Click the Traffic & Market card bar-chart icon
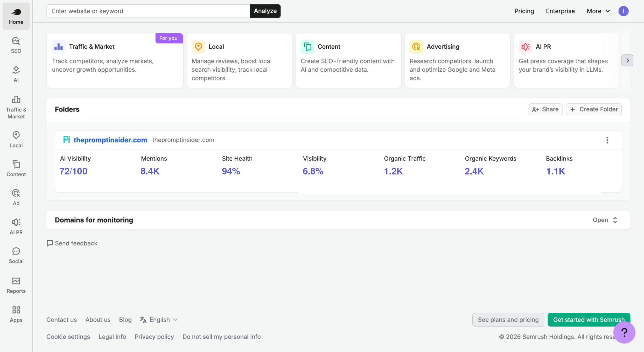 pyautogui.click(x=59, y=47)
